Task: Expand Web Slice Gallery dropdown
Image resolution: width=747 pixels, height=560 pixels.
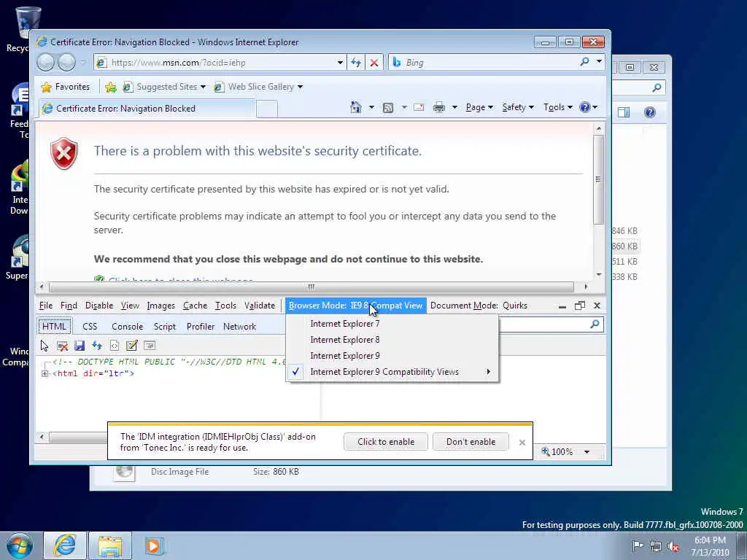Action: 300,87
